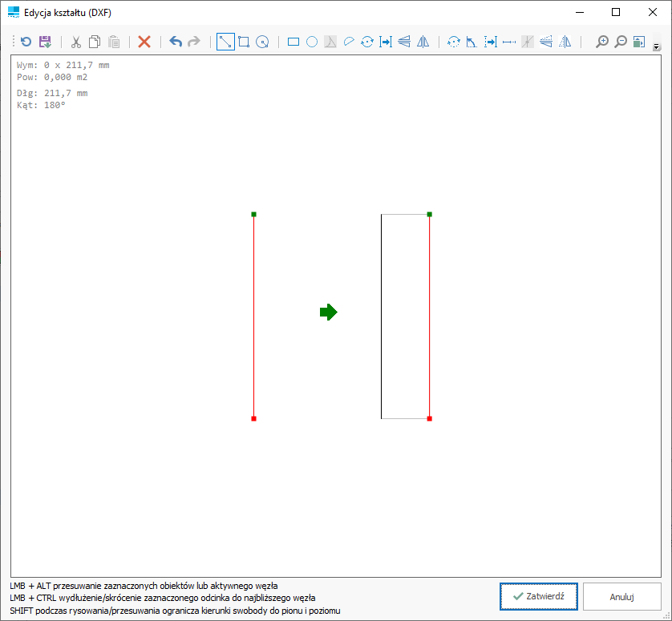The height and width of the screenshot is (621, 672).
Task: Click the dotted vertical mirror icon
Action: coord(546,42)
